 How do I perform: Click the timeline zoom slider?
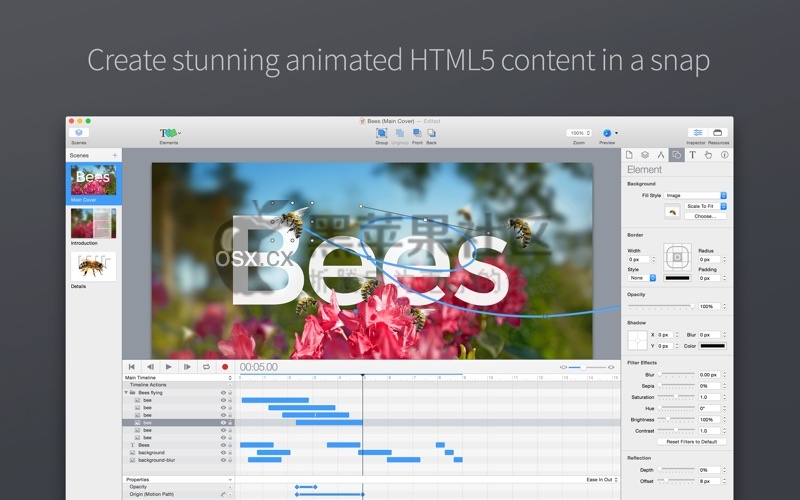[x=587, y=367]
